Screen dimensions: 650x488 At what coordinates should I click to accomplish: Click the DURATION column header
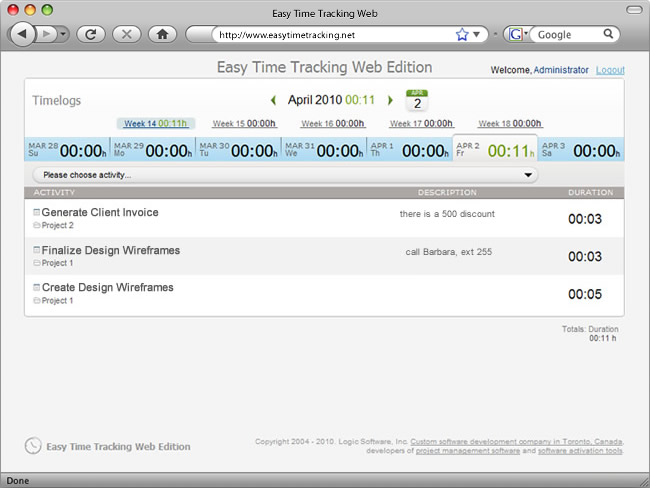tap(590, 192)
